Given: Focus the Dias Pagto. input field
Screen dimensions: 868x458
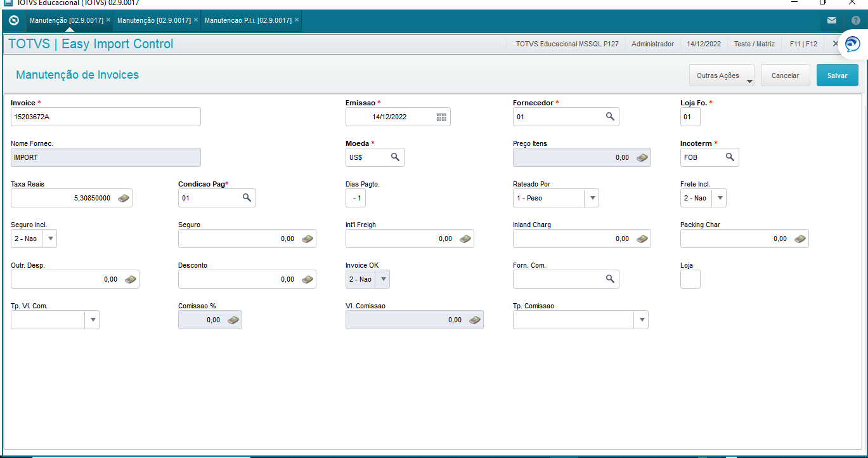Looking at the screenshot, I should [356, 198].
